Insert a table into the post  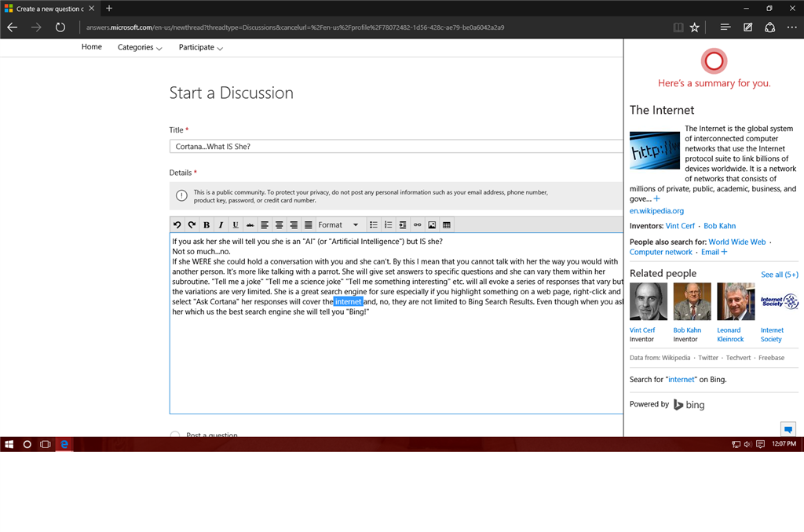447,224
